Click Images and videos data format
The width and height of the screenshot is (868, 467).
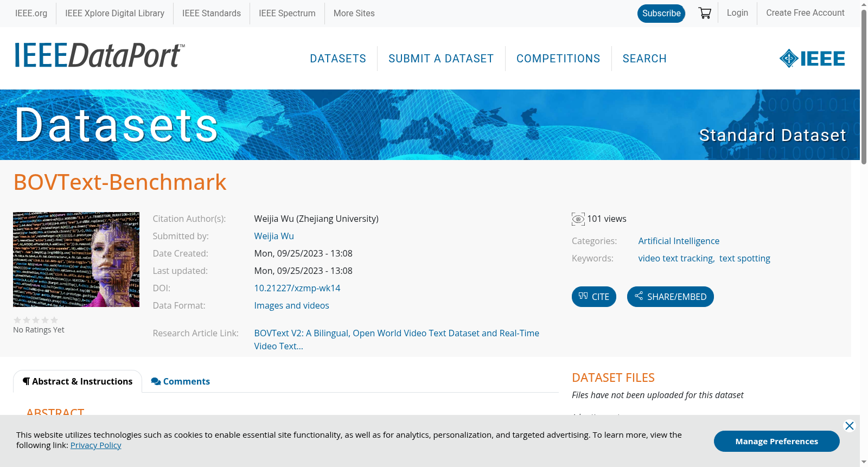[x=291, y=305]
